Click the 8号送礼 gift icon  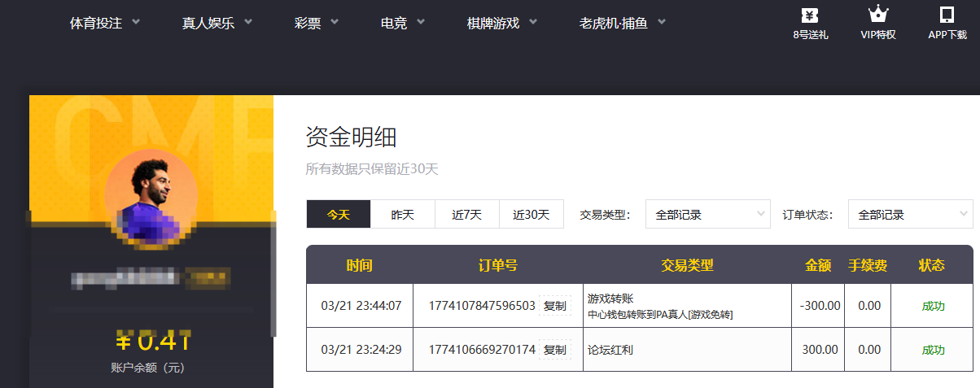tap(810, 15)
